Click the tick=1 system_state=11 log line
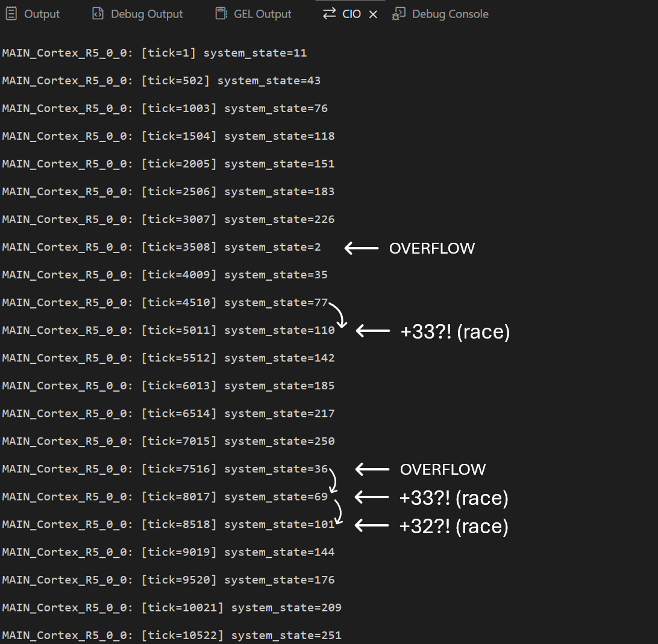Screen dimensions: 658x644 tap(154, 53)
